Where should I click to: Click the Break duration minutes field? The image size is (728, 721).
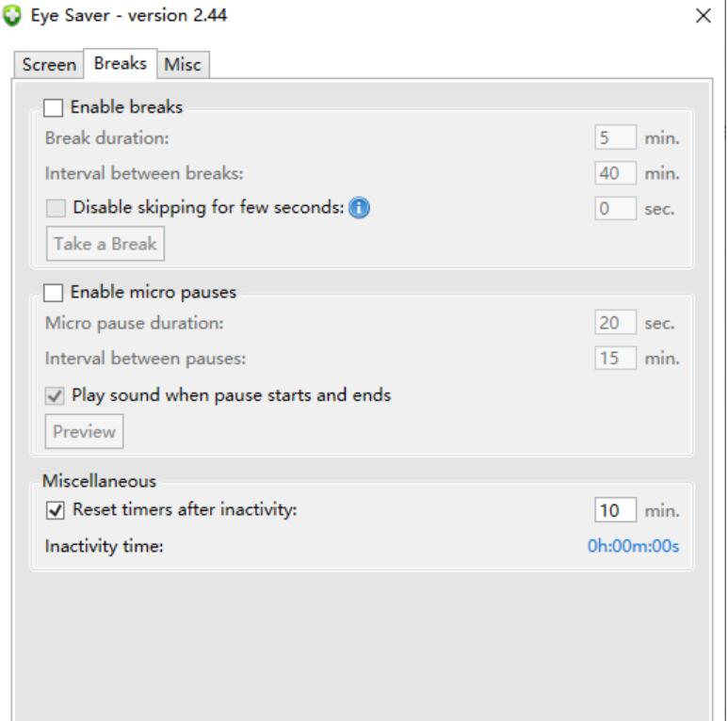click(x=615, y=138)
